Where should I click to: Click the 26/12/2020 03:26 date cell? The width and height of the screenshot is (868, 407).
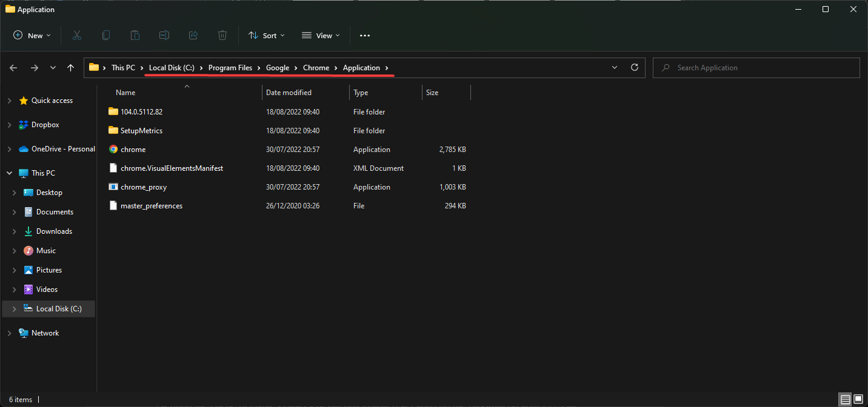tap(293, 206)
